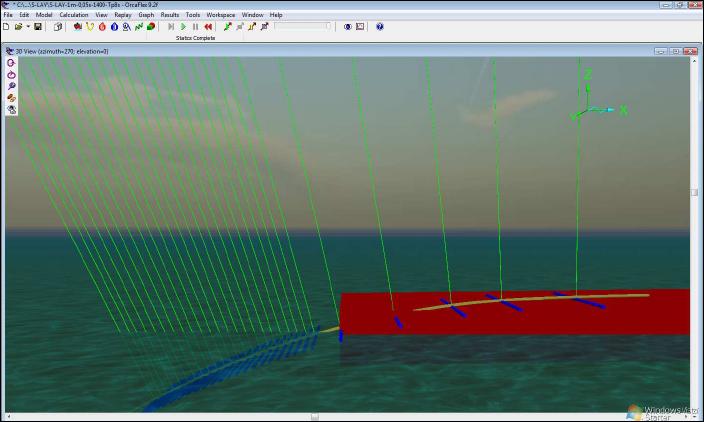Screen dimensions: 704x422
Task: Click the red rewind reset icon
Action: pyautogui.click(x=208, y=27)
